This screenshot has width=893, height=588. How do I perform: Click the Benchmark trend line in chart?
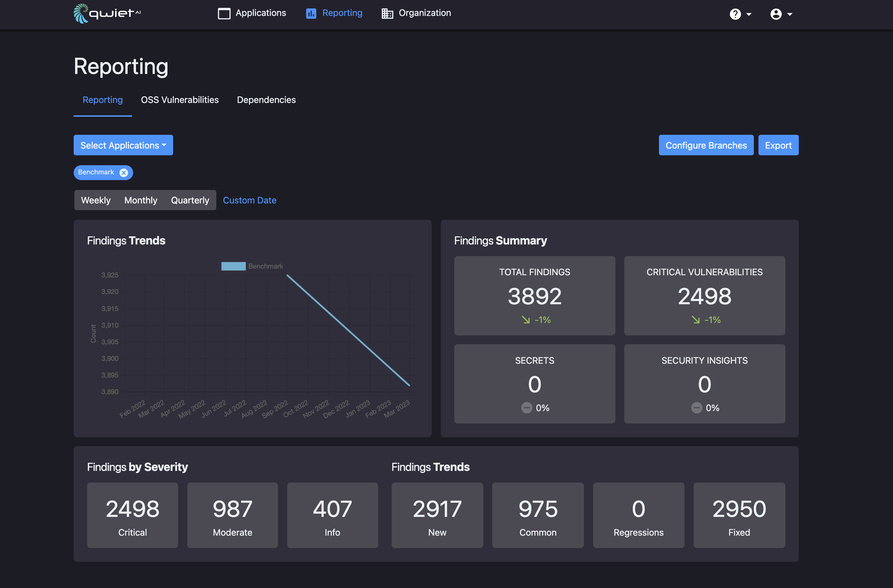click(x=348, y=330)
